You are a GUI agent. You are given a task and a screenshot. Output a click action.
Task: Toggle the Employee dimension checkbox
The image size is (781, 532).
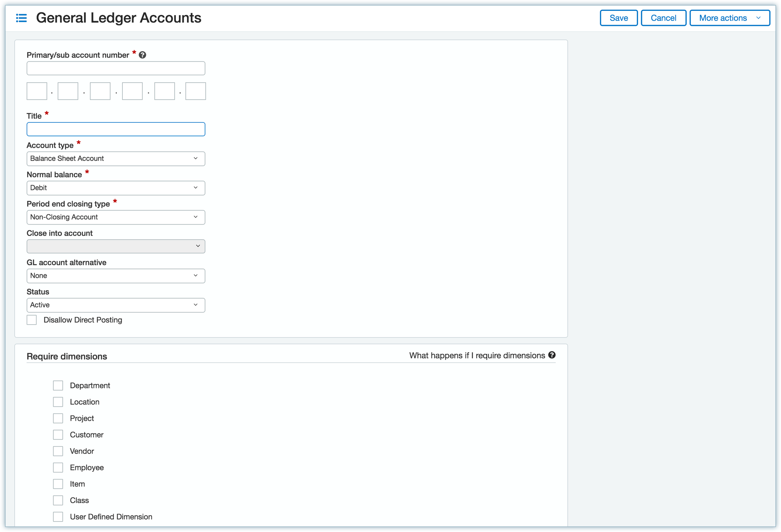coord(58,467)
